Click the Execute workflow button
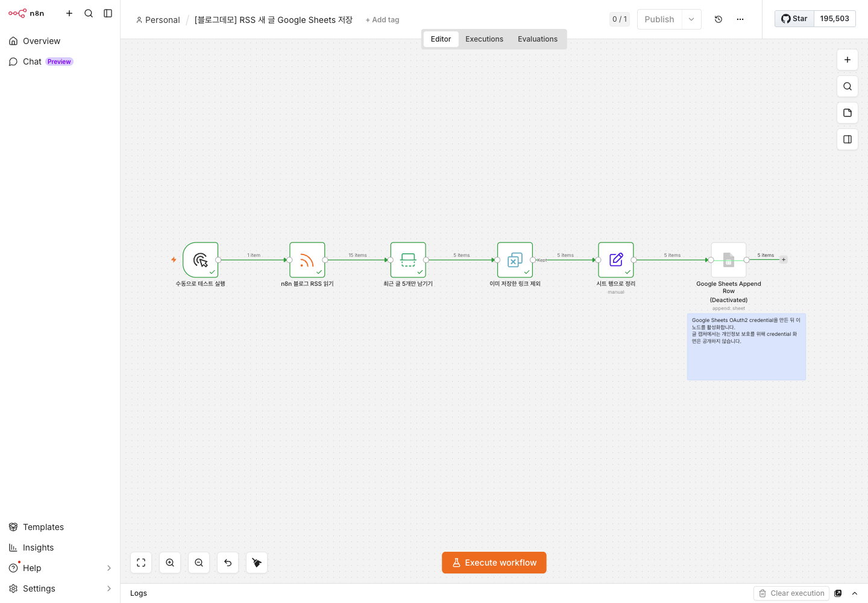Image resolution: width=868 pixels, height=603 pixels. point(494,563)
